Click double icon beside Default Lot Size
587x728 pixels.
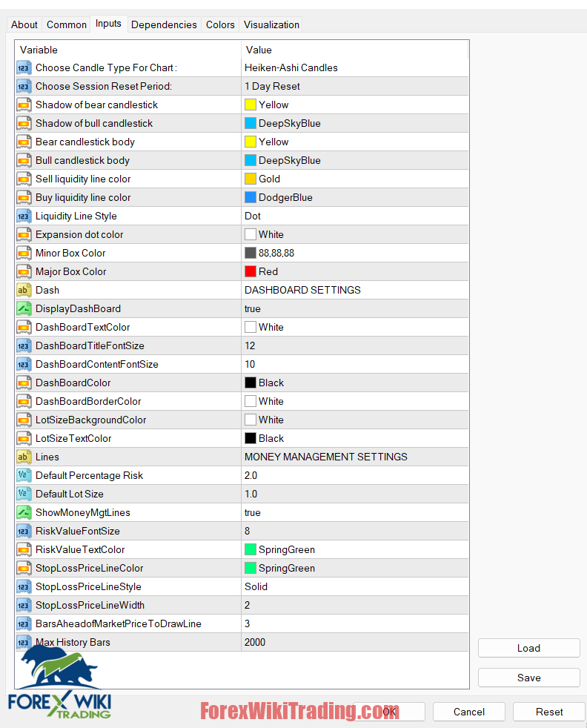point(24,494)
